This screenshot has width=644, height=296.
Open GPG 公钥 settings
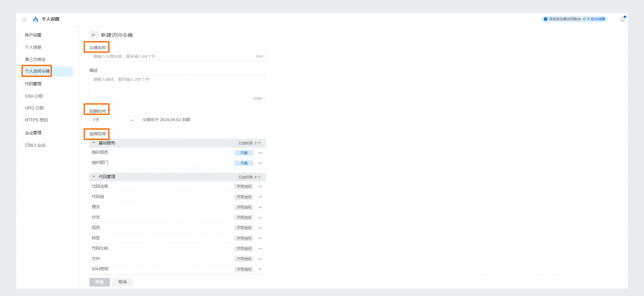point(34,108)
